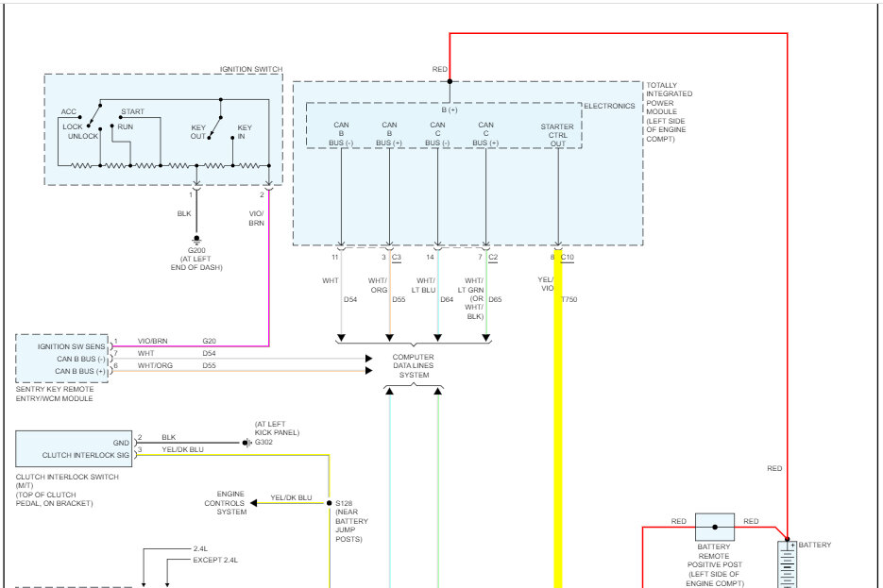This screenshot has width=883, height=588.
Task: Click the C3 connector label
Action: coord(397,257)
